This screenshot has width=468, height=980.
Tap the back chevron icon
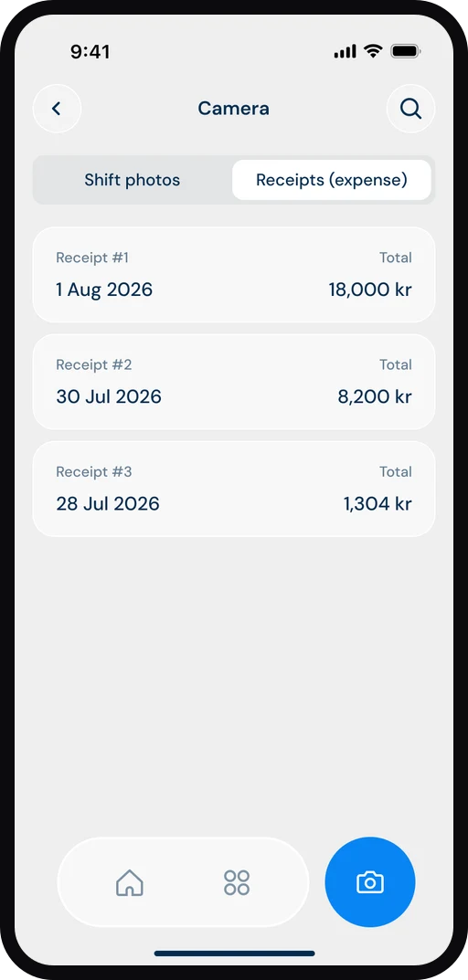coord(57,109)
